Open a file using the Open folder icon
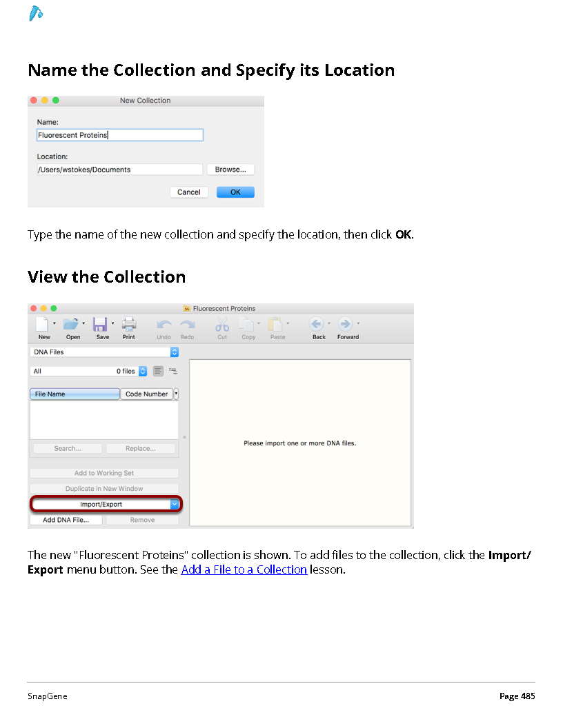The image size is (563, 728). coord(70,324)
